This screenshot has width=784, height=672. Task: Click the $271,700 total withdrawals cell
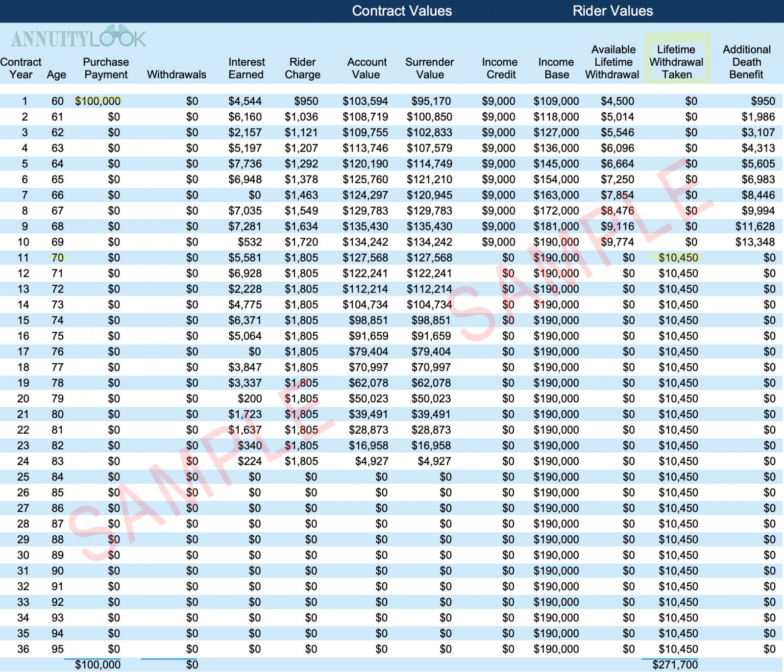click(675, 665)
